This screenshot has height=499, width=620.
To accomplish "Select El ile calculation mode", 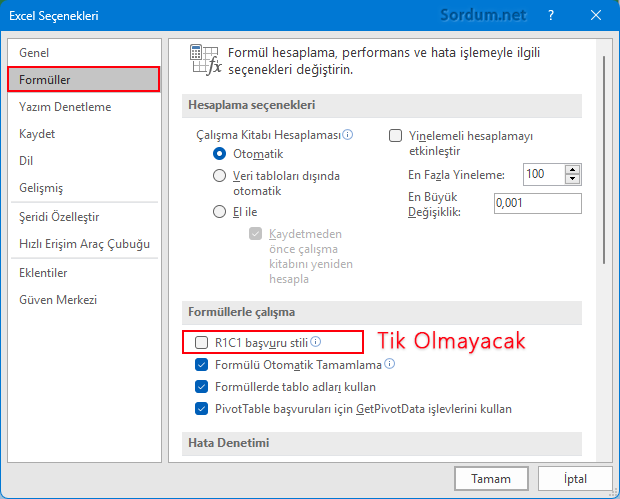I will [x=219, y=212].
